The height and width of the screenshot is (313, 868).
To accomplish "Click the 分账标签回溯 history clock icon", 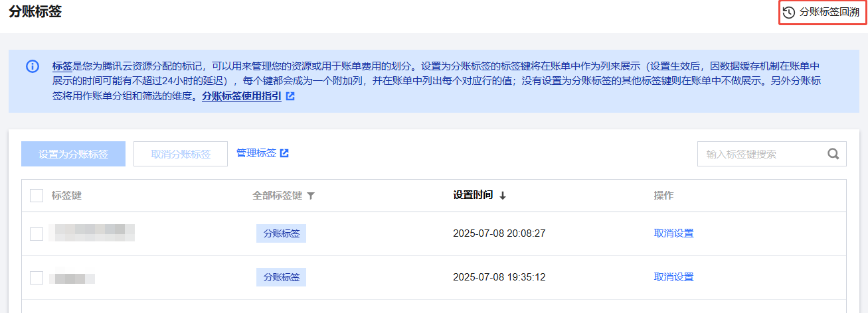I will coord(789,13).
